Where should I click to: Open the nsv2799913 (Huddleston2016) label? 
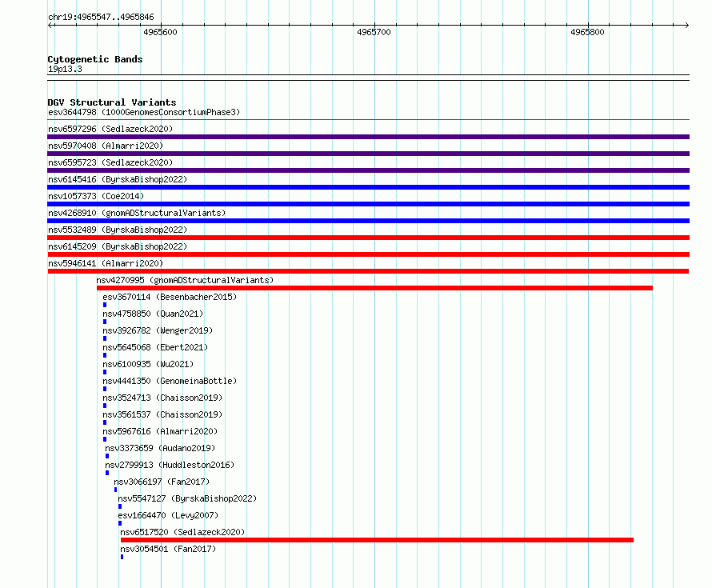click(x=170, y=465)
